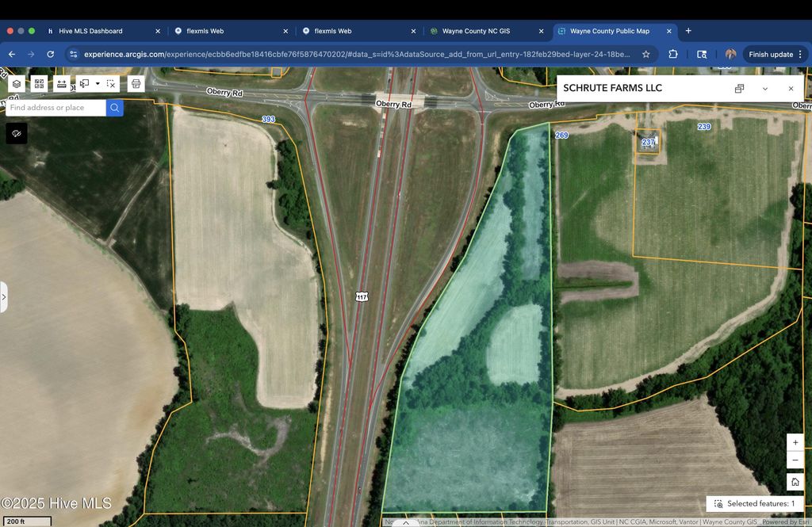Zoom to Selected features: 1
Screen dimensions: 812x527
coord(754,503)
